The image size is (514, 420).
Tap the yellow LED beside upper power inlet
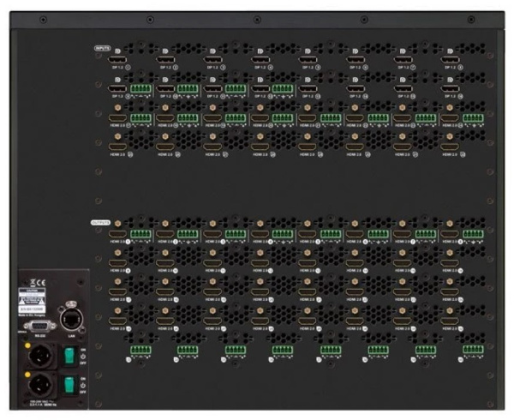pyautogui.click(x=27, y=345)
